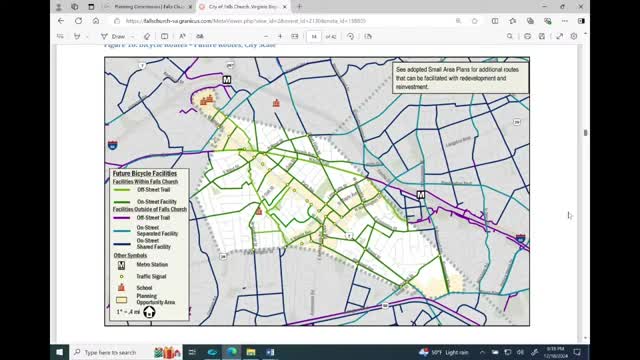
Task: Expand highlight color options dropdown
Action: 87,36
